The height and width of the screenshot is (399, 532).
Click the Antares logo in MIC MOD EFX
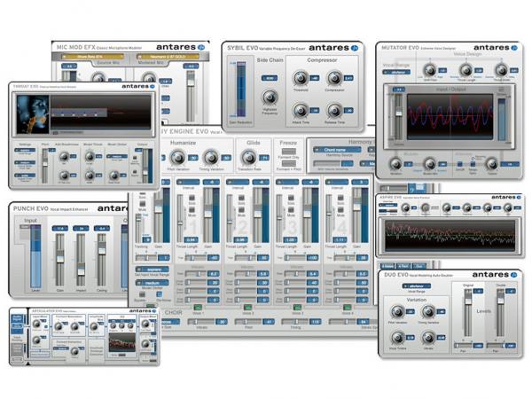pyautogui.click(x=178, y=47)
